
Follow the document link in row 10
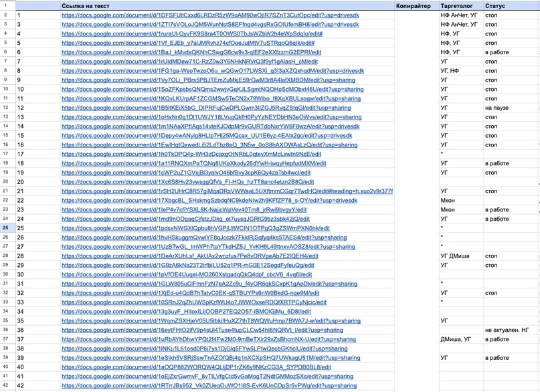point(213,90)
